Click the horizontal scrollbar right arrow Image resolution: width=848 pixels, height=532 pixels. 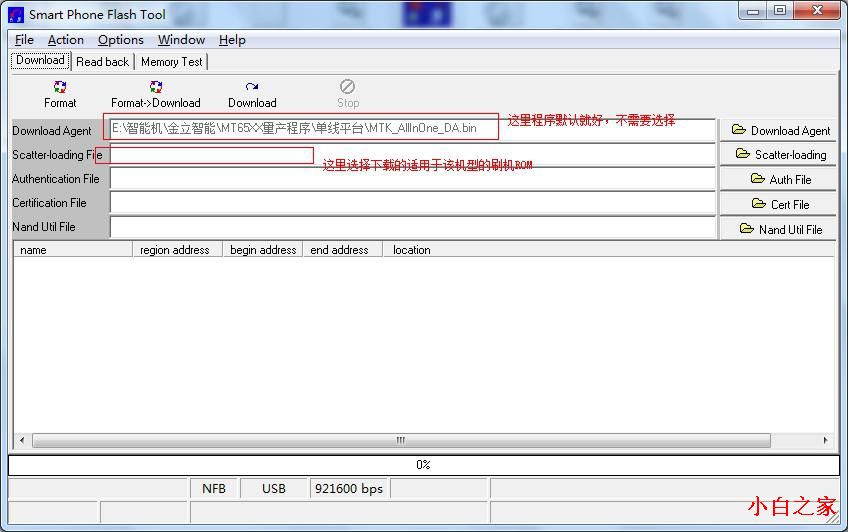(825, 440)
